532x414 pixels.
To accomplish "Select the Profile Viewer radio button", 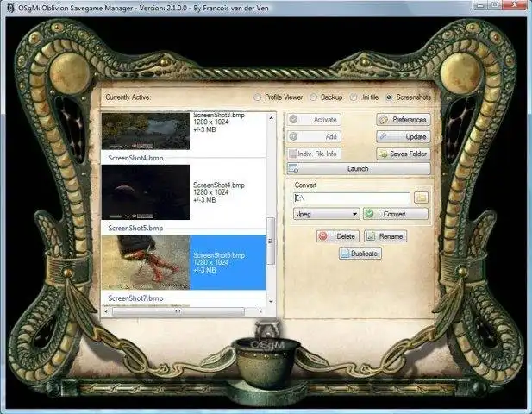I will [x=258, y=97].
